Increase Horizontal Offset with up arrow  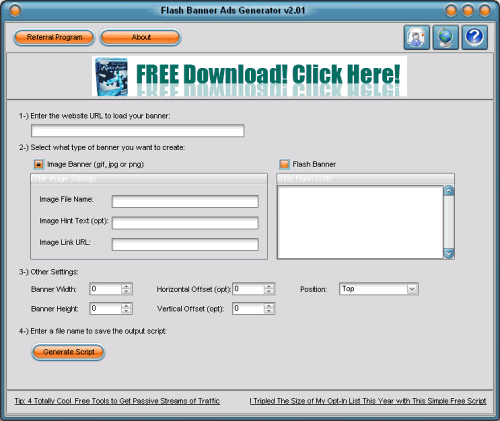tap(269, 286)
